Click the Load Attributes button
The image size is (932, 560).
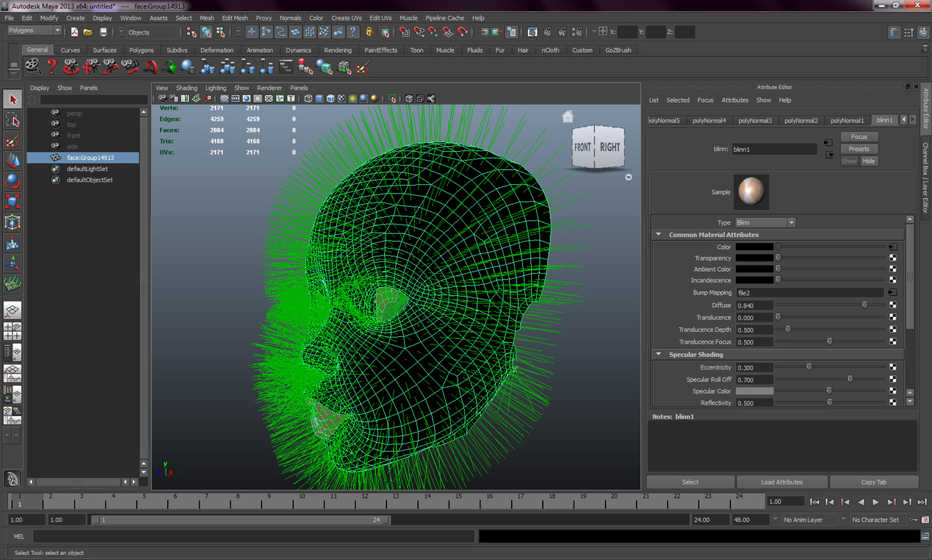click(782, 482)
